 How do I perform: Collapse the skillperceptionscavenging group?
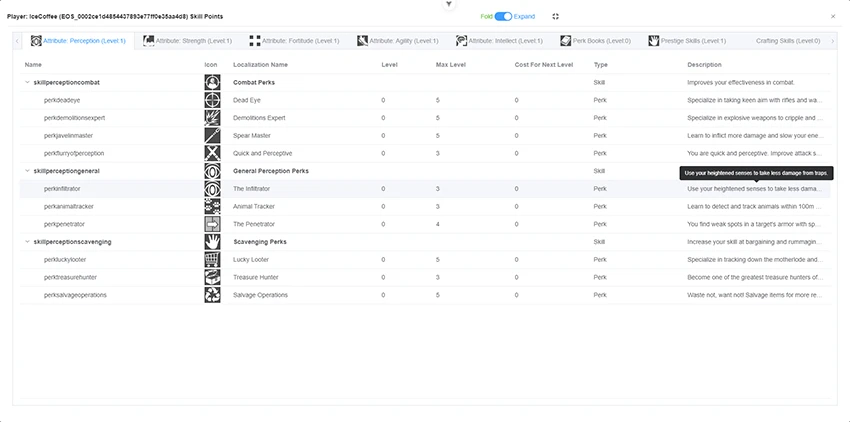(x=28, y=242)
